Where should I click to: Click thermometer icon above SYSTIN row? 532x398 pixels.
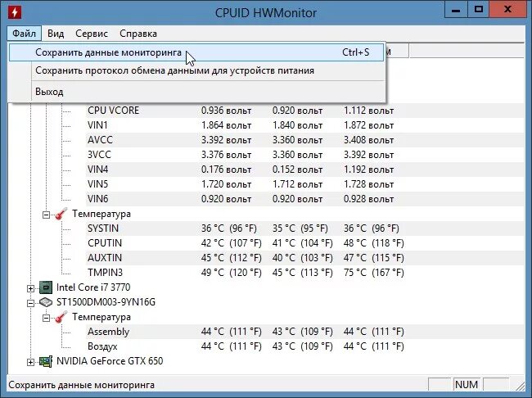tap(61, 214)
